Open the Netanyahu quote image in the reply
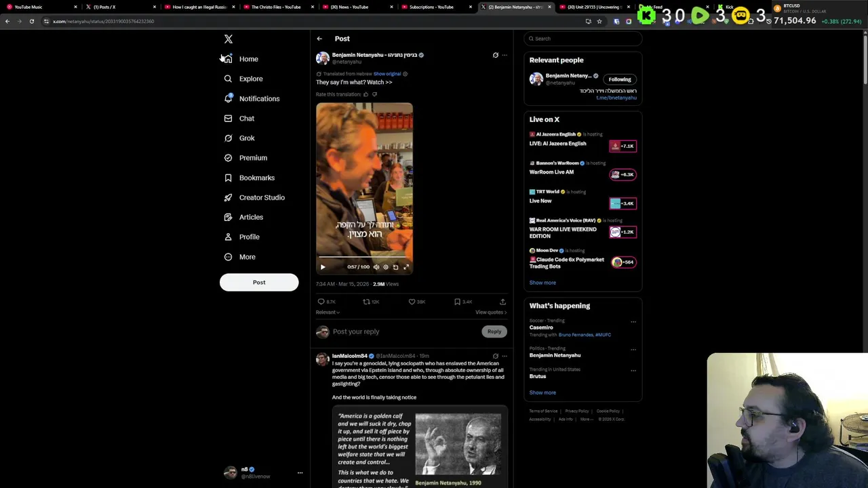This screenshot has width=868, height=488. (x=420, y=447)
